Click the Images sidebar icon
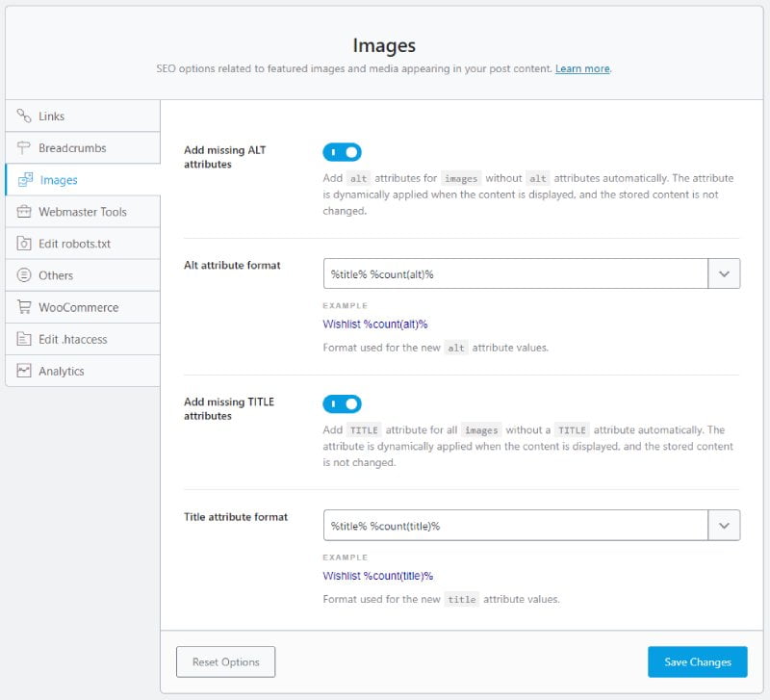The height and width of the screenshot is (700, 770). 26,180
